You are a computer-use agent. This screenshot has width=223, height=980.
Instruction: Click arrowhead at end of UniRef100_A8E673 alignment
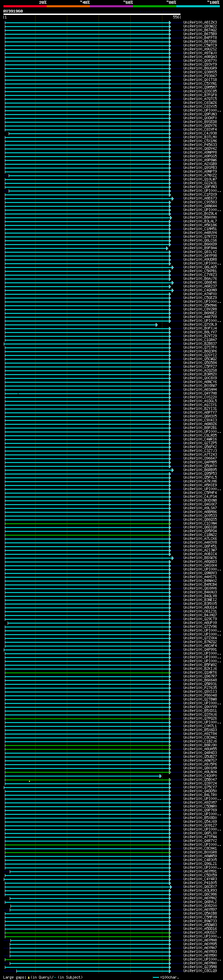coord(173,199)
